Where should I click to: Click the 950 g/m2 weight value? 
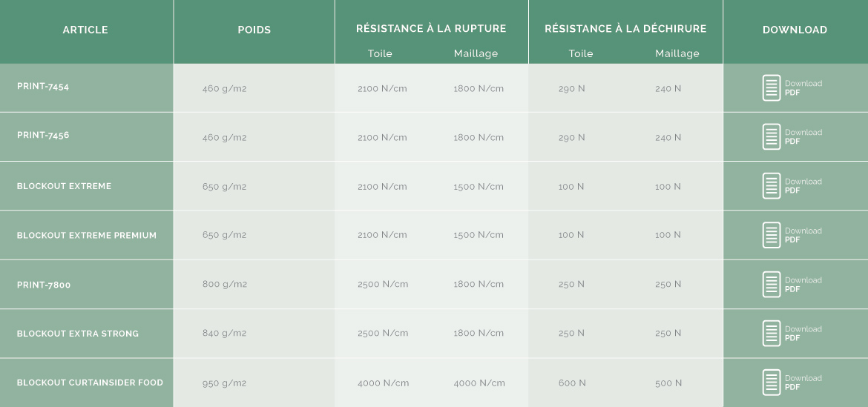[x=225, y=383]
